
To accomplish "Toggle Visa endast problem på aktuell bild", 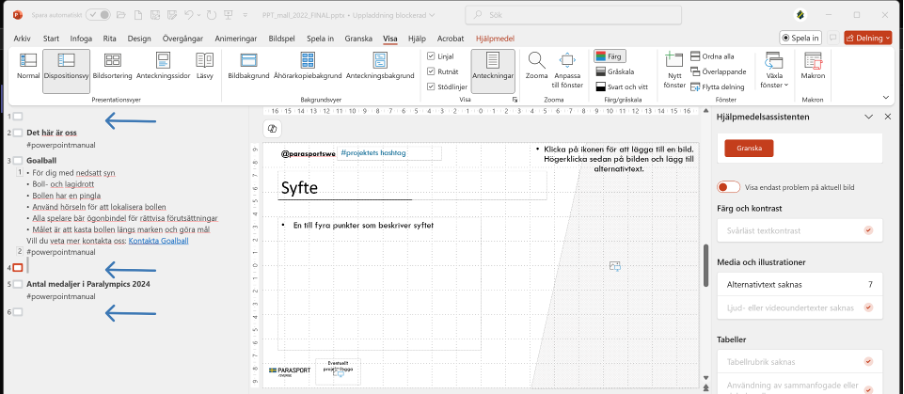I will click(729, 187).
